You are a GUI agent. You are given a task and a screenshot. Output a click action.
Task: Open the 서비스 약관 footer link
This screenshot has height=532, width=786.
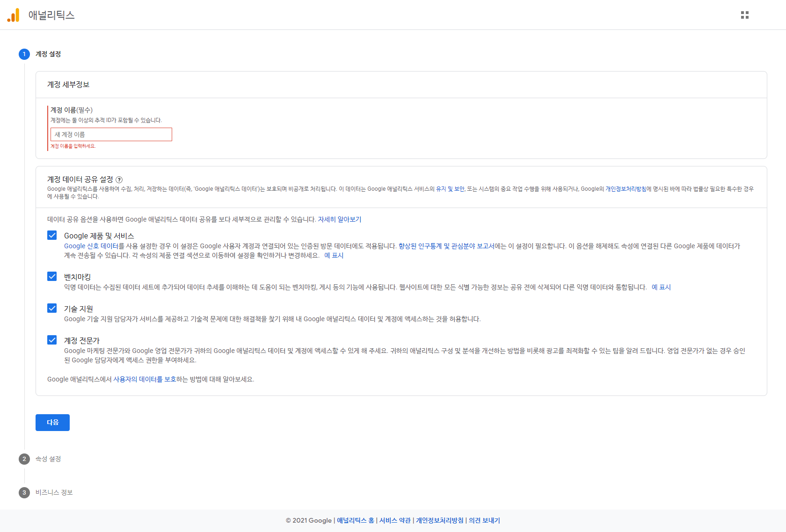tap(395, 520)
